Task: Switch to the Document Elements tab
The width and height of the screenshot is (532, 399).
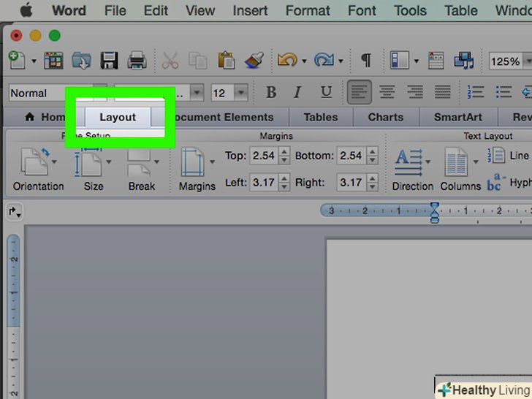Action: tap(224, 118)
